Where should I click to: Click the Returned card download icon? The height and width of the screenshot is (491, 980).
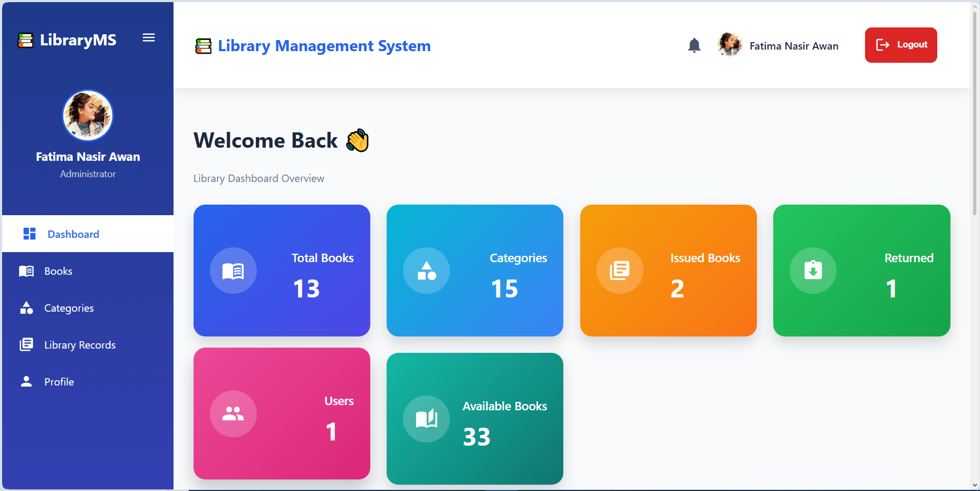(x=813, y=271)
